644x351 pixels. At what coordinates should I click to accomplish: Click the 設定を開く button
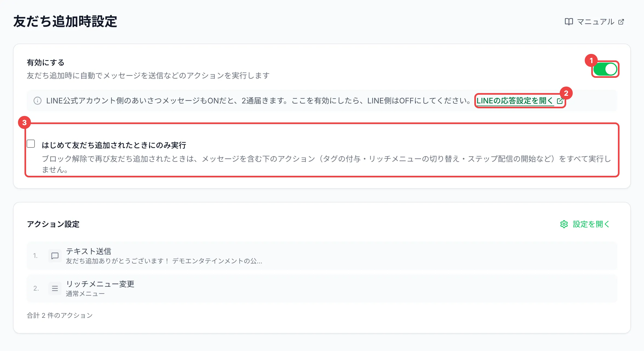tap(585, 224)
